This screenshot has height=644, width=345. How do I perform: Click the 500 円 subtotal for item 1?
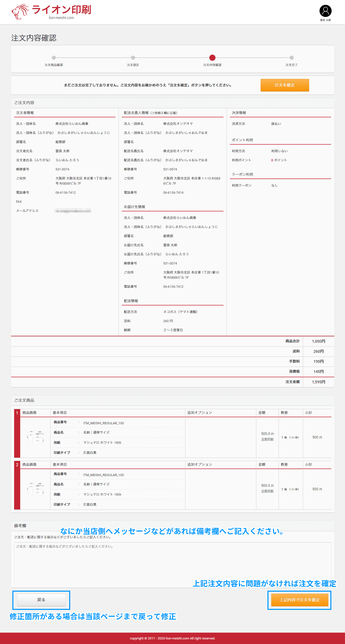pos(317,437)
